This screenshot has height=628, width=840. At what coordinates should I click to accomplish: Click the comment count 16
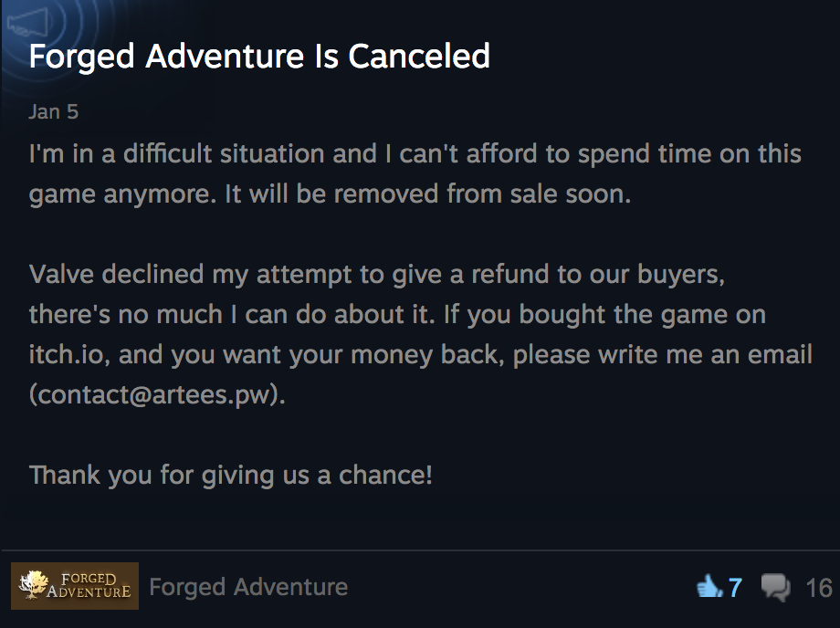tap(819, 587)
